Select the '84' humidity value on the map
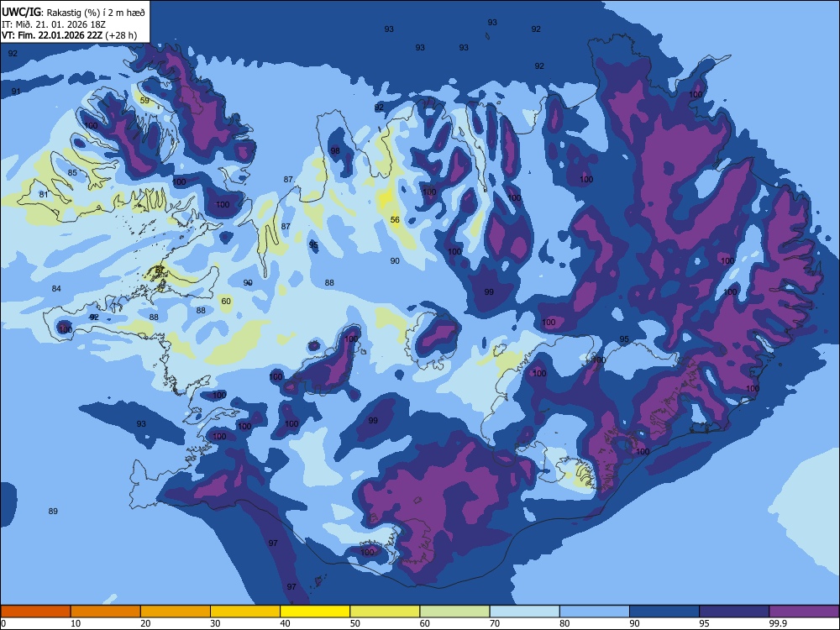This screenshot has width=840, height=630. click(x=56, y=289)
